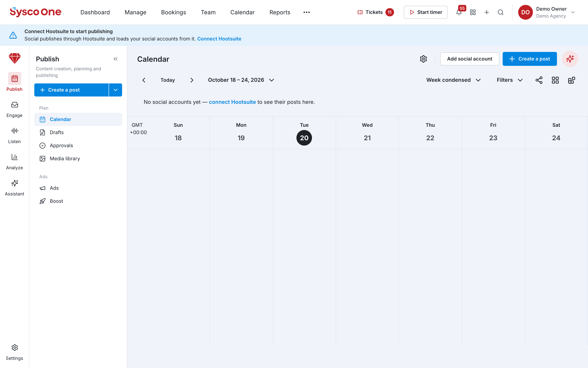The height and width of the screenshot is (368, 588).
Task: Click the plus quick-add icon in top bar
Action: 487,12
